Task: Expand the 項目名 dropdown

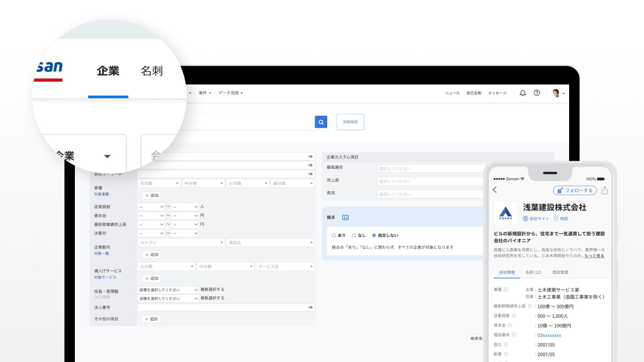Action: [270, 243]
